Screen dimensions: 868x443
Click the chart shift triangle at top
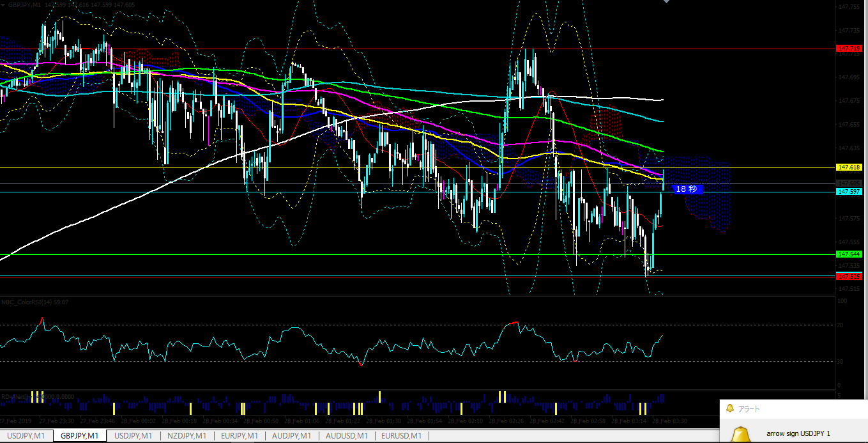click(x=666, y=2)
